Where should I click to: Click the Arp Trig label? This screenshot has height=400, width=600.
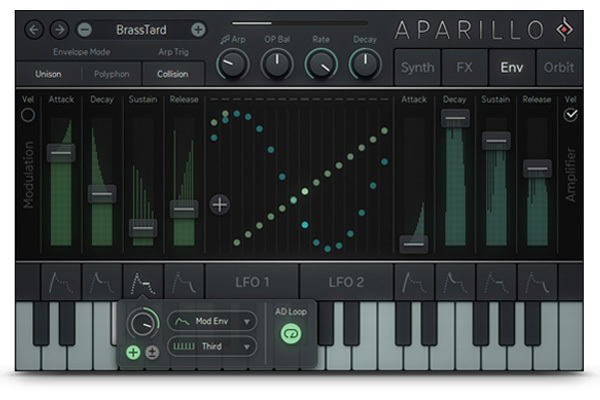(x=174, y=52)
